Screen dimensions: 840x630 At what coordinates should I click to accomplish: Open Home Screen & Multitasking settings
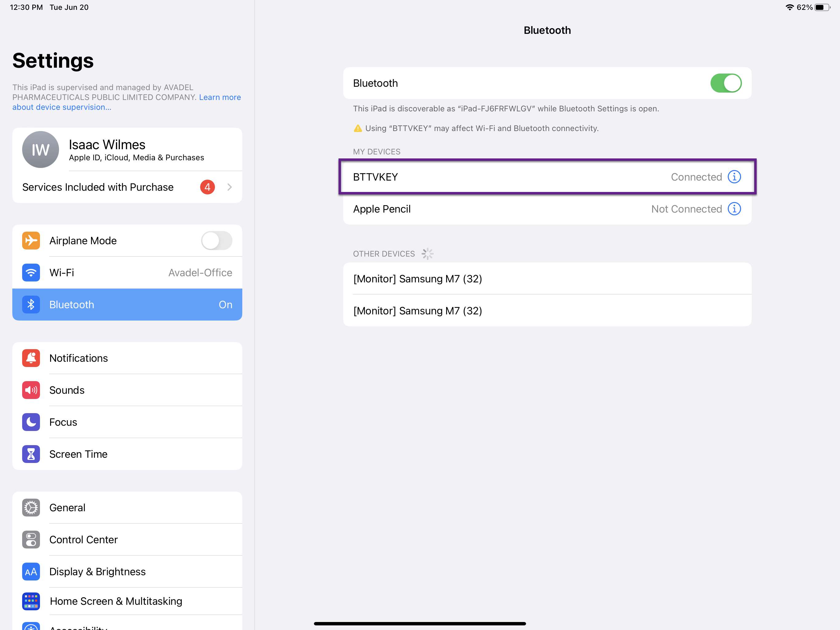click(127, 601)
